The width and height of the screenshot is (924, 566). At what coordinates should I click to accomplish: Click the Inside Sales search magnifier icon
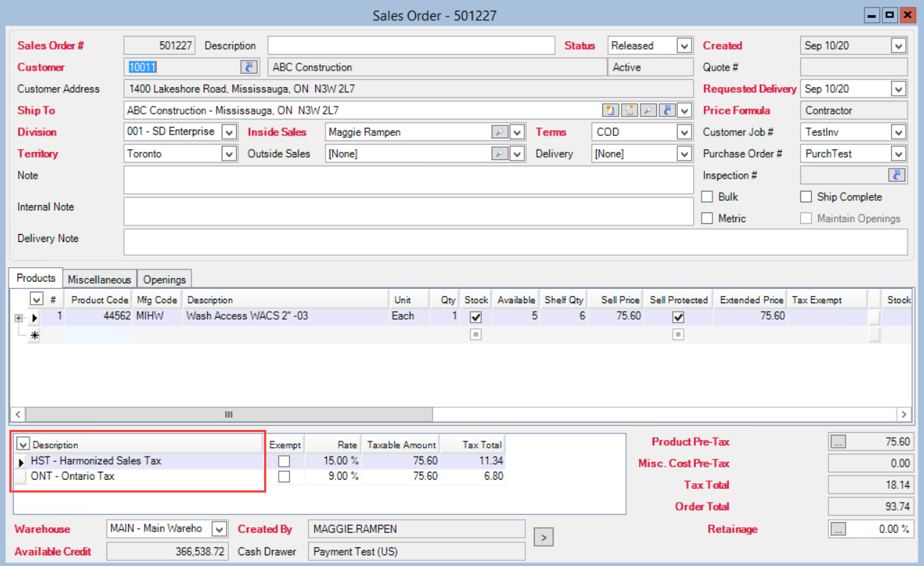[499, 132]
